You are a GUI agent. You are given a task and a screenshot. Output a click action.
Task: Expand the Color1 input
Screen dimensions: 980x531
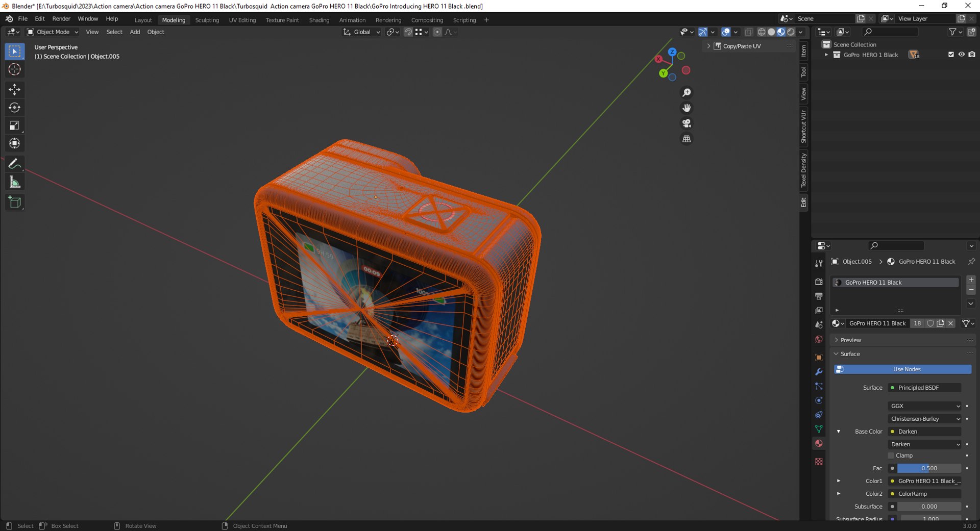(838, 481)
